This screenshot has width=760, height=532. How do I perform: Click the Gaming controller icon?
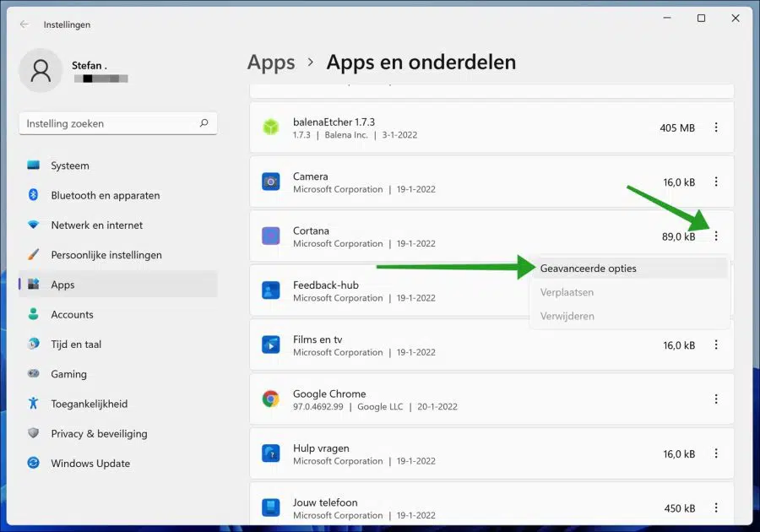34,373
